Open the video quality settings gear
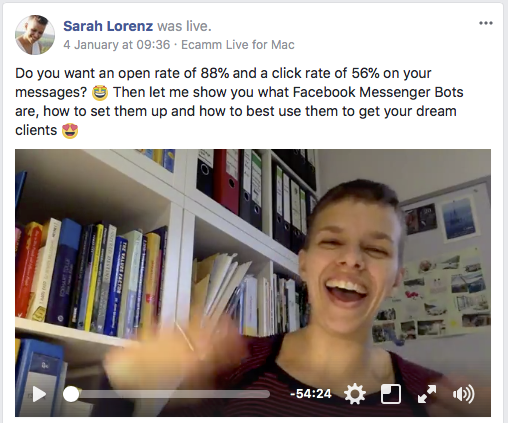Viewport: 508px width, 423px height. [355, 394]
